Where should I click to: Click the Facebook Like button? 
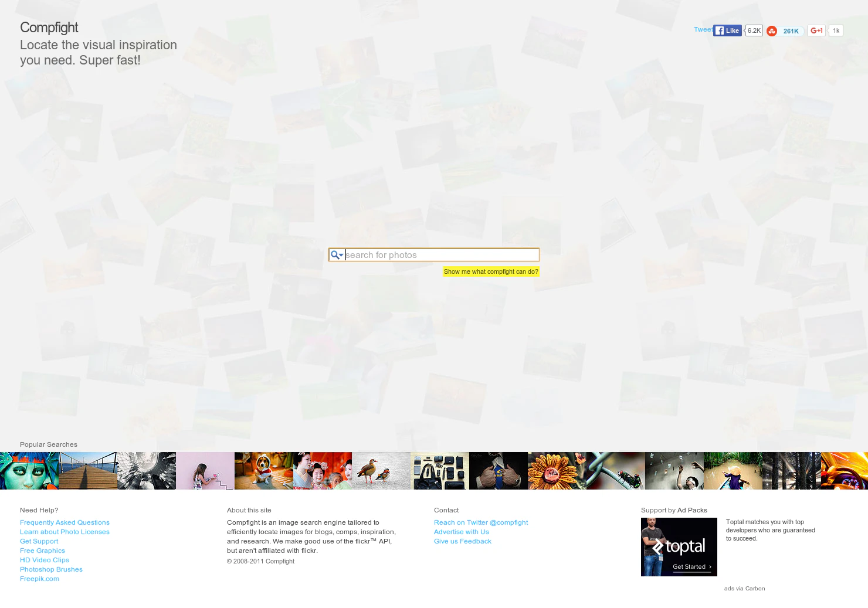point(727,30)
